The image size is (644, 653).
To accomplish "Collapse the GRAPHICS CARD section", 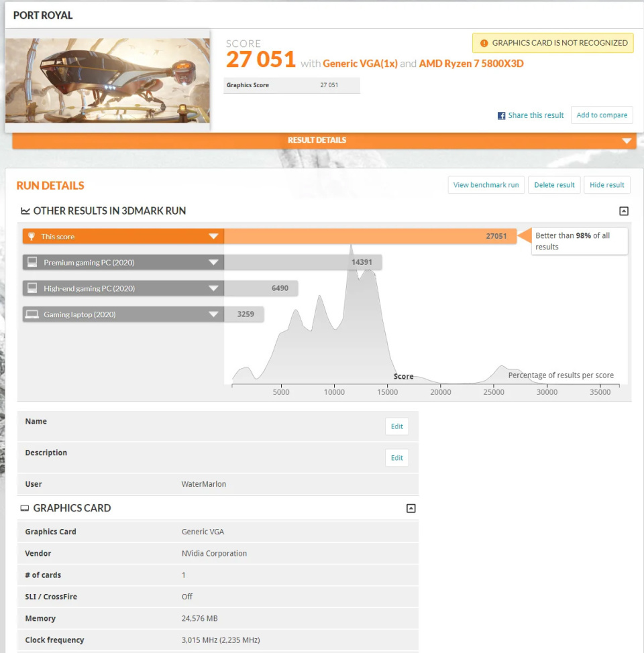I will point(411,508).
